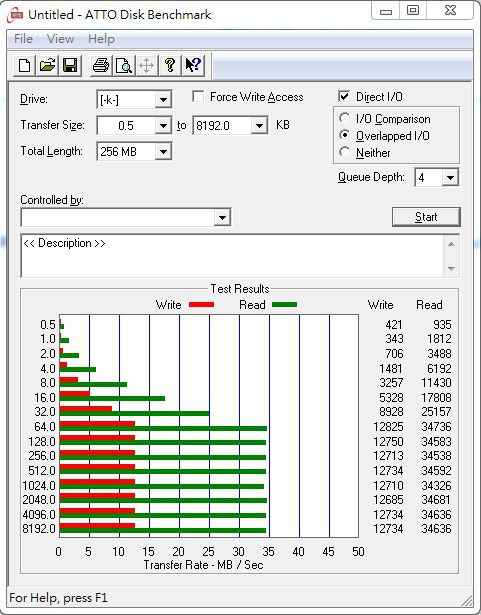Click the read value 34326
The image size is (481, 615).
(x=436, y=486)
